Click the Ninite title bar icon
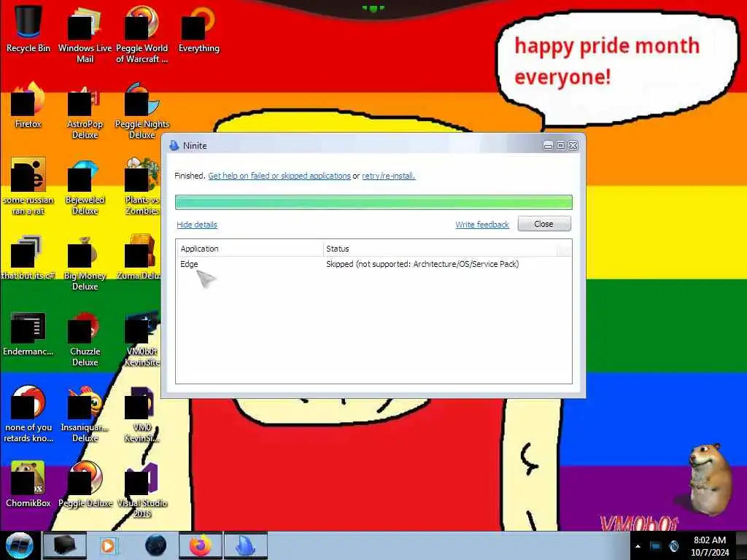Screen dimensions: 747x560 pos(174,146)
